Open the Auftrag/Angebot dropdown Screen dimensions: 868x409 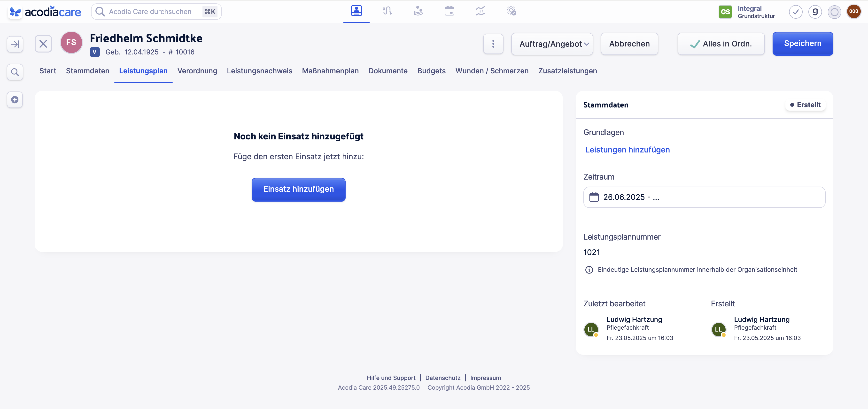pyautogui.click(x=552, y=44)
